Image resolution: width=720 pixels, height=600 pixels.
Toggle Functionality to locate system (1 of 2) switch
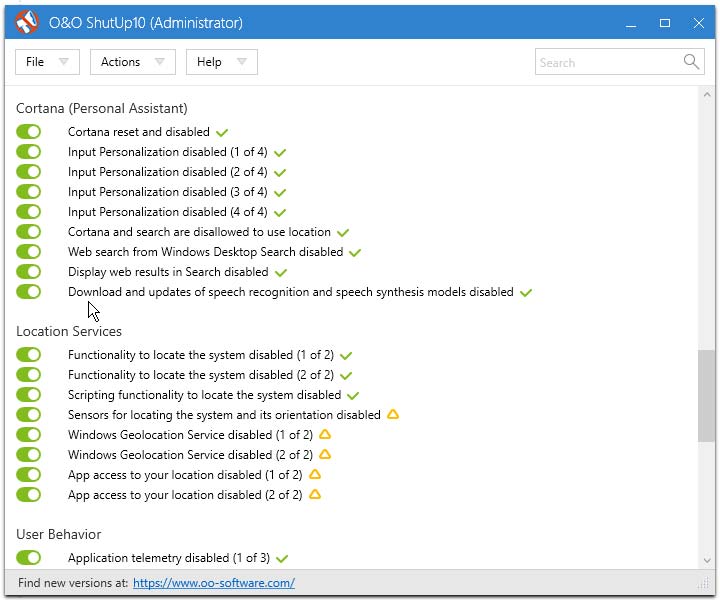(x=28, y=355)
